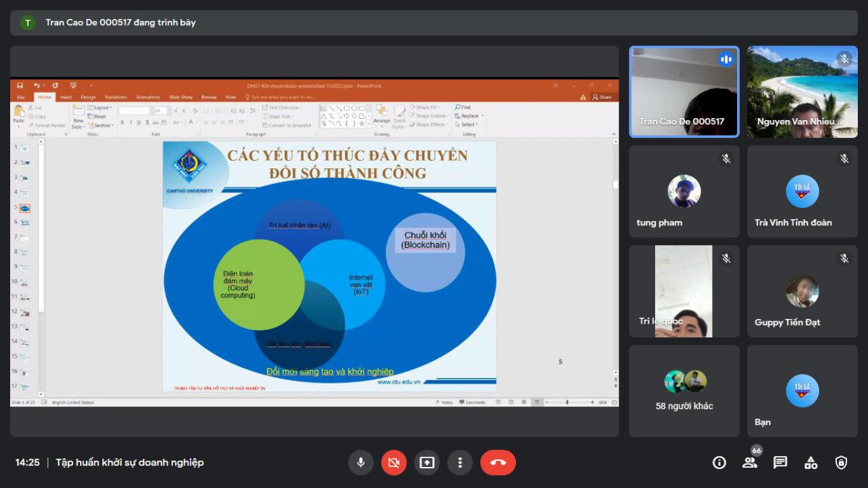The width and height of the screenshot is (868, 488).
Task: Expand the Select dropdown in Editing group
Action: tap(469, 125)
